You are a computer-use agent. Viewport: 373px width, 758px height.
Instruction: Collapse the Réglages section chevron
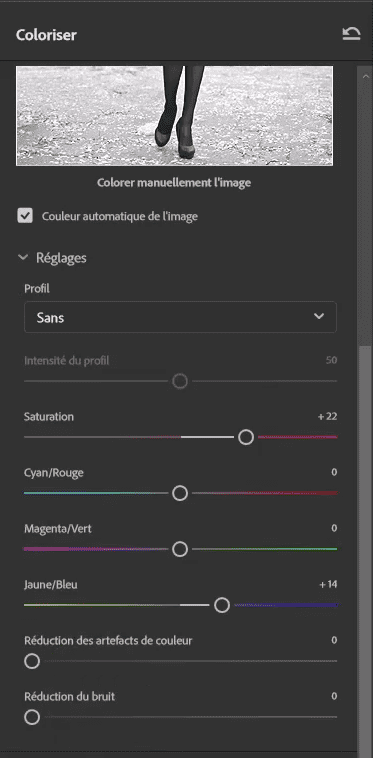point(23,258)
